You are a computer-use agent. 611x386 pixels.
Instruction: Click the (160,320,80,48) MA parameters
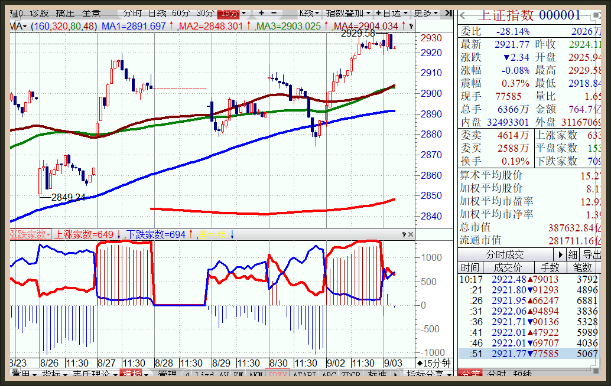click(x=64, y=26)
